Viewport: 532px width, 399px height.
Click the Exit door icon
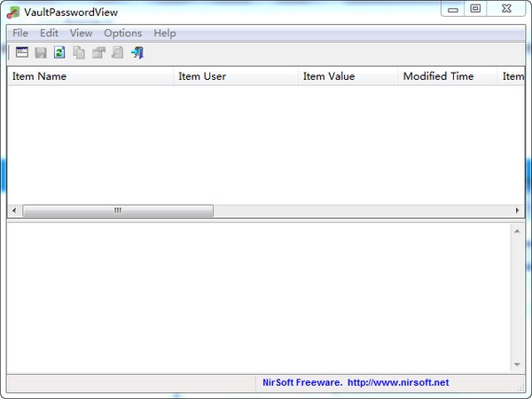[x=137, y=53]
